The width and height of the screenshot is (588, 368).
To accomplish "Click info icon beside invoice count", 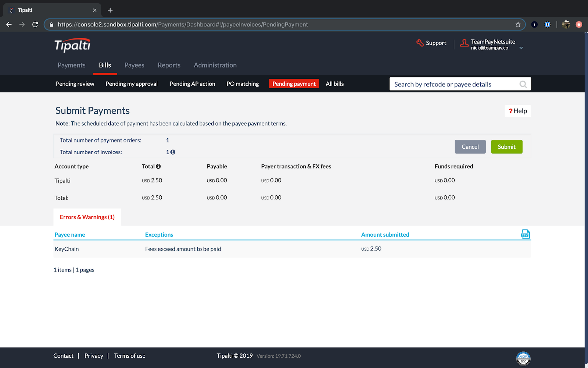I will point(173,152).
